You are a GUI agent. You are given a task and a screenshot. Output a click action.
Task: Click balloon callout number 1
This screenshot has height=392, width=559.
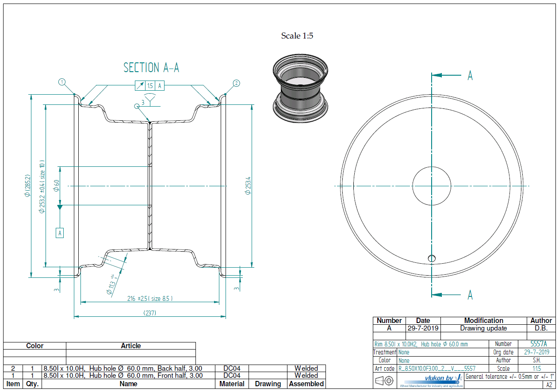(62, 82)
